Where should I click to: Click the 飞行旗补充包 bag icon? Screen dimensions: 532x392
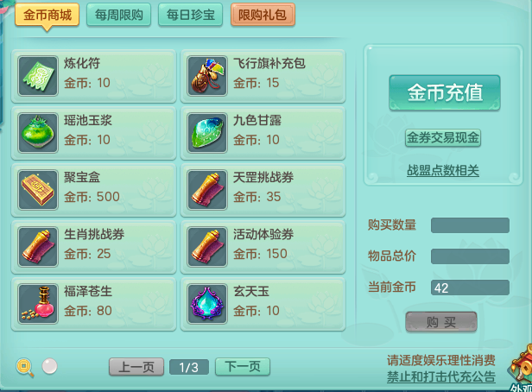(207, 76)
